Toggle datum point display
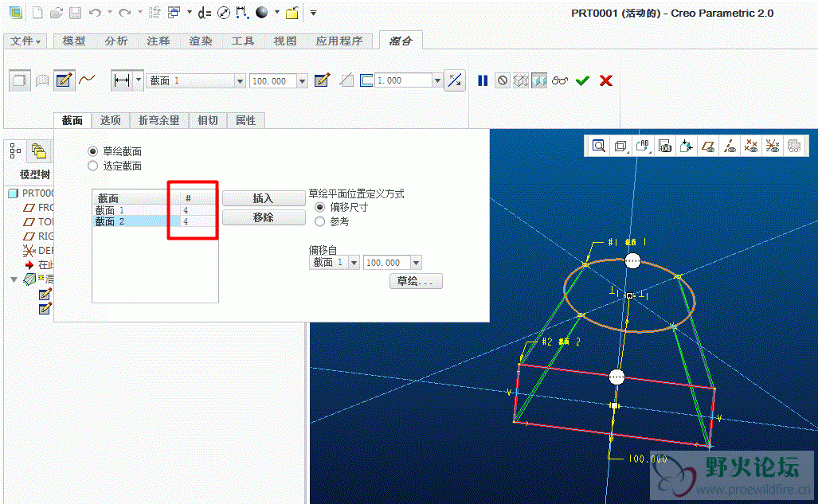818x504 pixels. tap(751, 146)
